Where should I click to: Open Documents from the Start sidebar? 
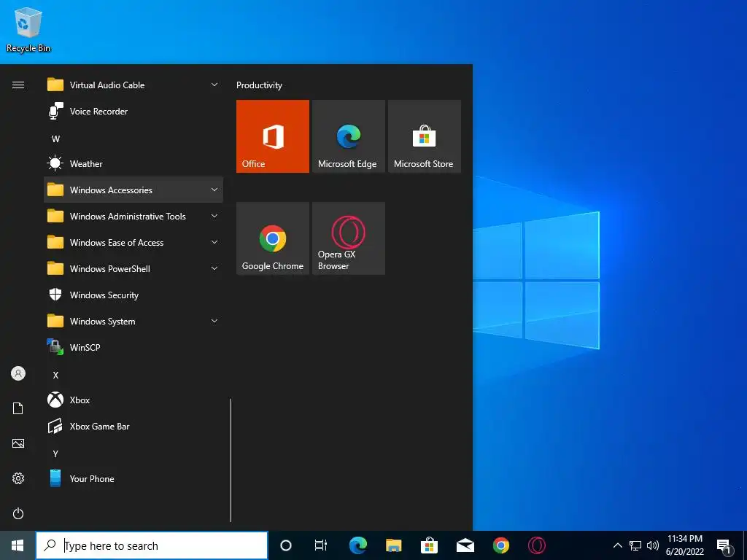[x=18, y=408]
